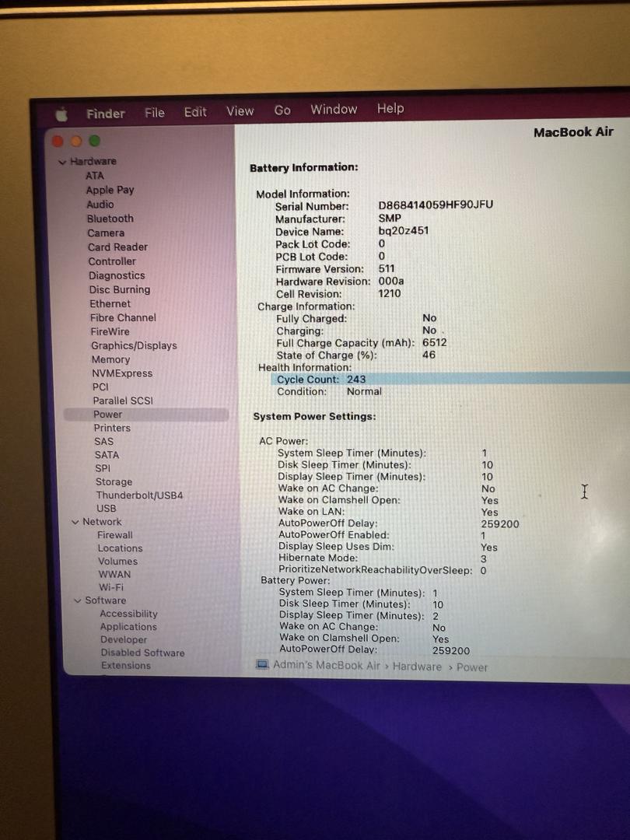Screen dimensions: 630x840
Task: Click the Cycle Count highlighted row
Action: coord(450,380)
